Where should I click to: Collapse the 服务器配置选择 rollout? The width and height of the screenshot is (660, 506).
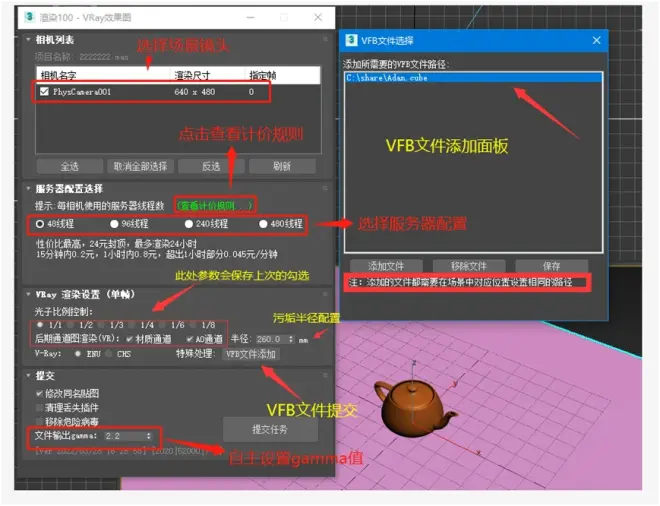28,189
